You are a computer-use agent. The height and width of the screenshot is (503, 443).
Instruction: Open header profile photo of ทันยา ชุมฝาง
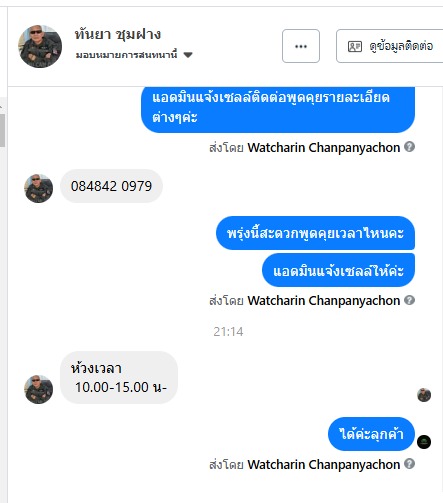(40, 46)
